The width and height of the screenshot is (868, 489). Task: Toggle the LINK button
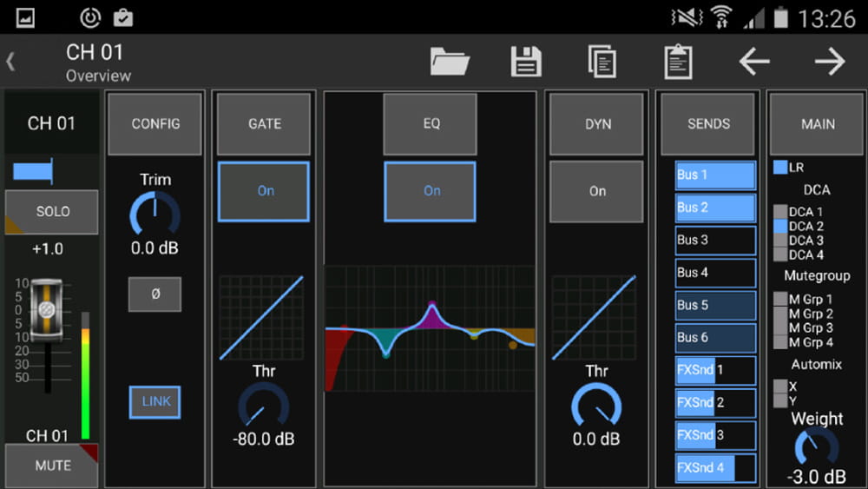tap(155, 401)
